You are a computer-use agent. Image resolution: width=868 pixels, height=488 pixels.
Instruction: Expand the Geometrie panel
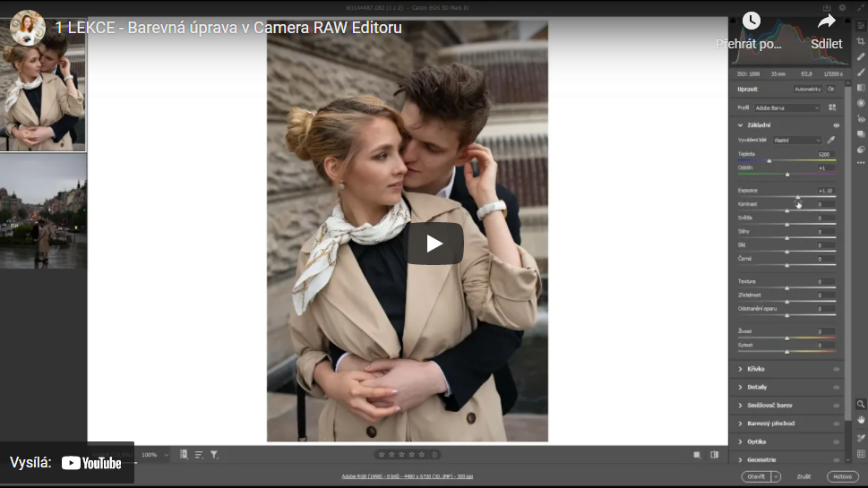740,459
